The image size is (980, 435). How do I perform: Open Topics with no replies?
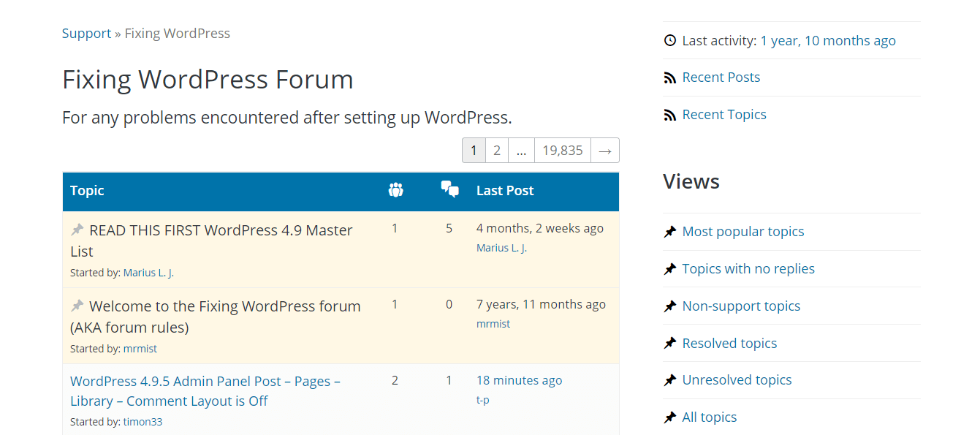click(748, 268)
